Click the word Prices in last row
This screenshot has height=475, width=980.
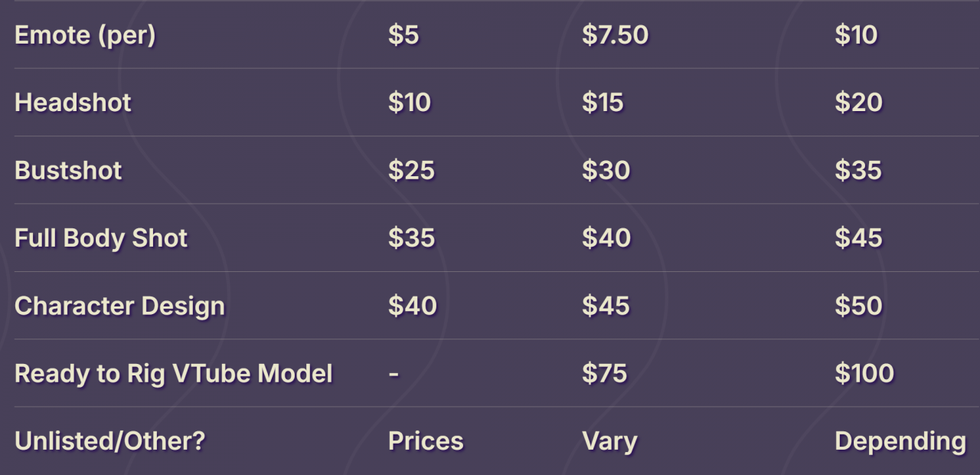click(x=426, y=441)
